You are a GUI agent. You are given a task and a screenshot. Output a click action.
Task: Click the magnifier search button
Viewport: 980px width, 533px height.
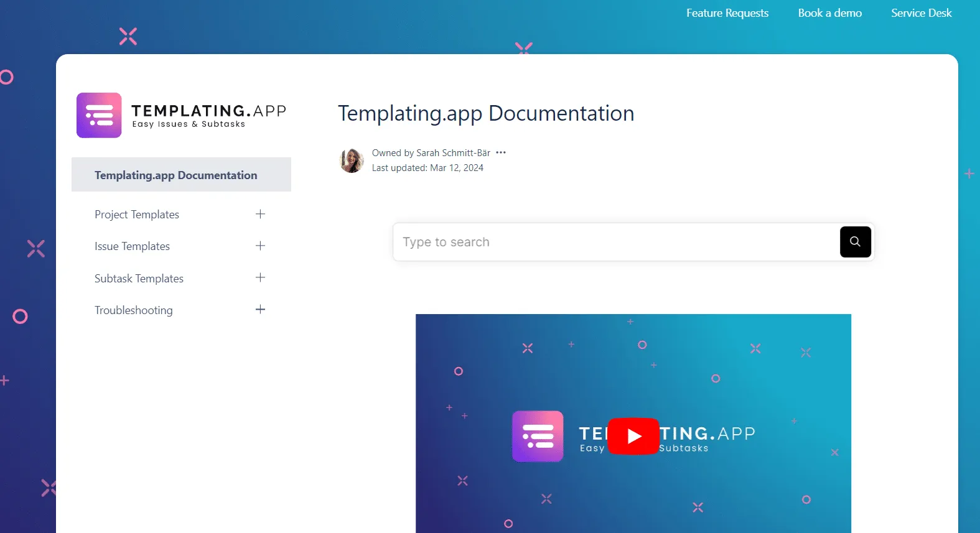(855, 242)
